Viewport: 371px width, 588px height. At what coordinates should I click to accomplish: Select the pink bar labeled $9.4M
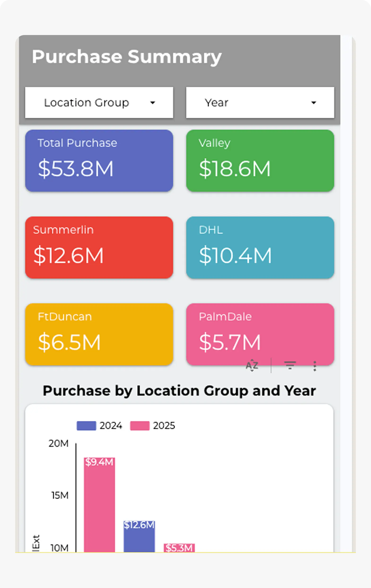99,505
